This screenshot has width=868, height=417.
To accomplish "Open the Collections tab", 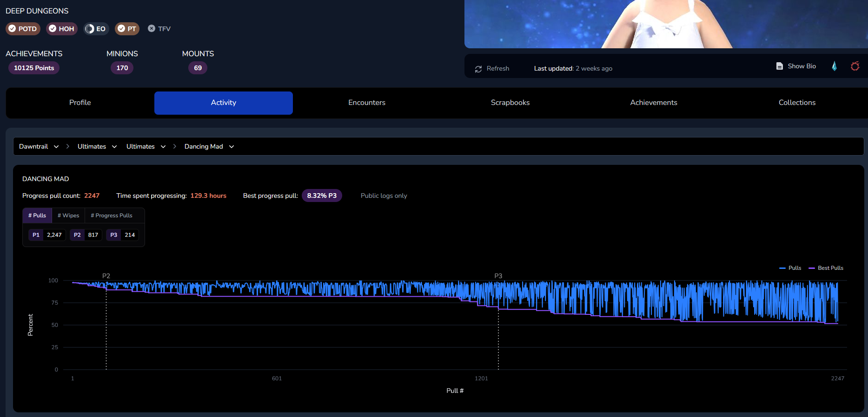I will [x=797, y=103].
